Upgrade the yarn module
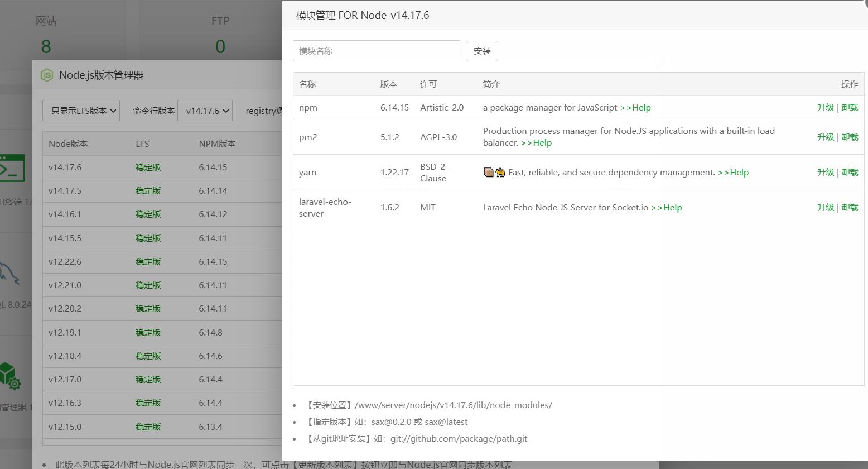The width and height of the screenshot is (868, 469). pyautogui.click(x=826, y=173)
